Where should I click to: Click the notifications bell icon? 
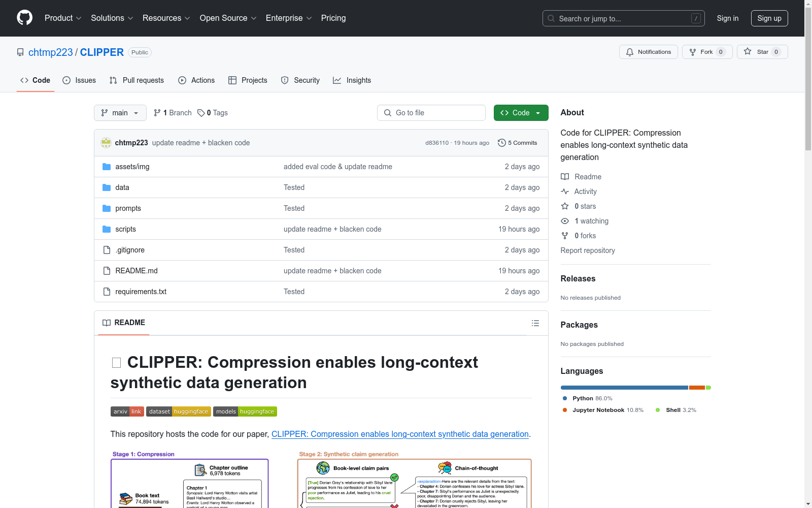[630, 52]
